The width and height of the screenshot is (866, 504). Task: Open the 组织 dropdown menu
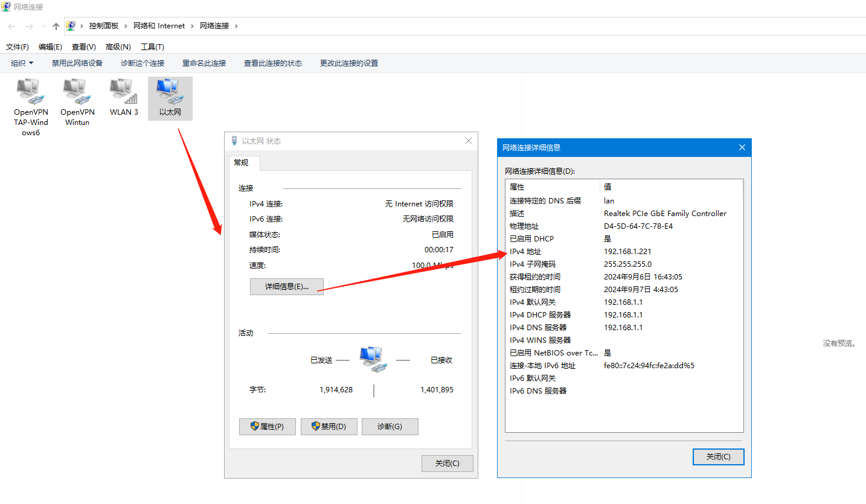point(22,63)
